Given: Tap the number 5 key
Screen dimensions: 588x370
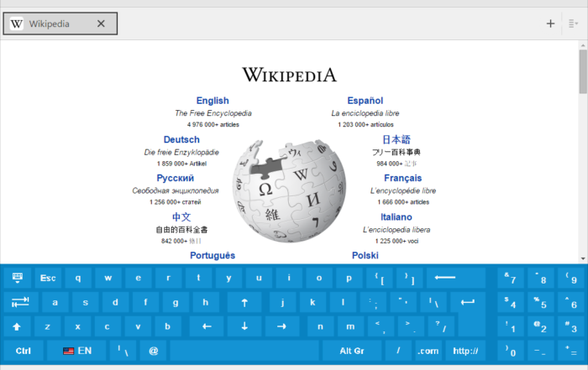Looking at the screenshot, I should (x=541, y=302).
